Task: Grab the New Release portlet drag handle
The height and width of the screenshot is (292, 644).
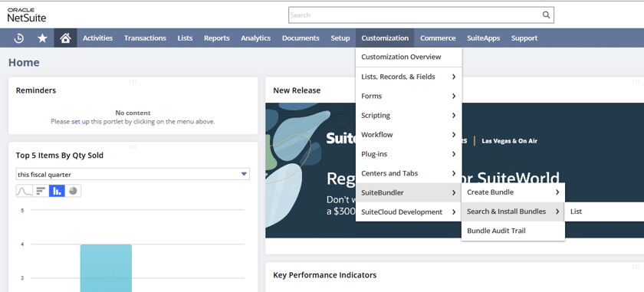Action: (636, 82)
